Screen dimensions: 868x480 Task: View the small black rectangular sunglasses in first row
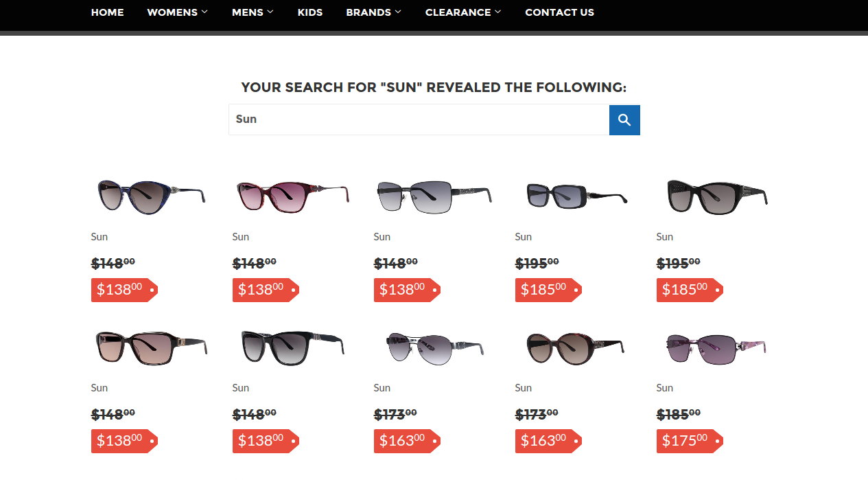576,196
